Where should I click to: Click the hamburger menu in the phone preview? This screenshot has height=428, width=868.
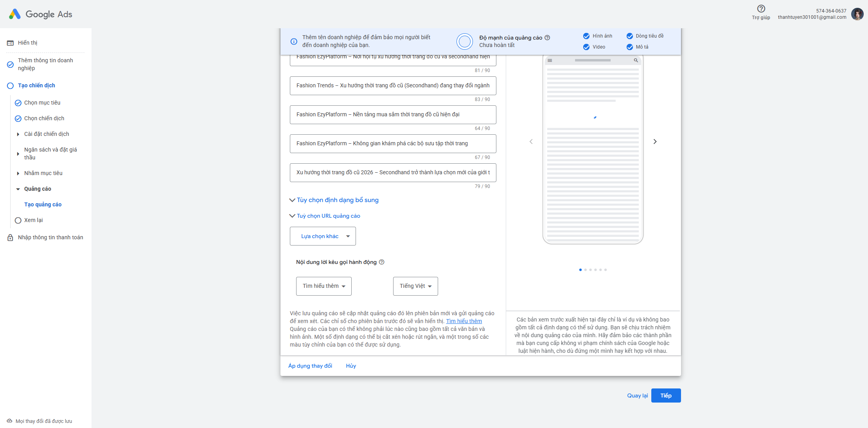coord(550,60)
